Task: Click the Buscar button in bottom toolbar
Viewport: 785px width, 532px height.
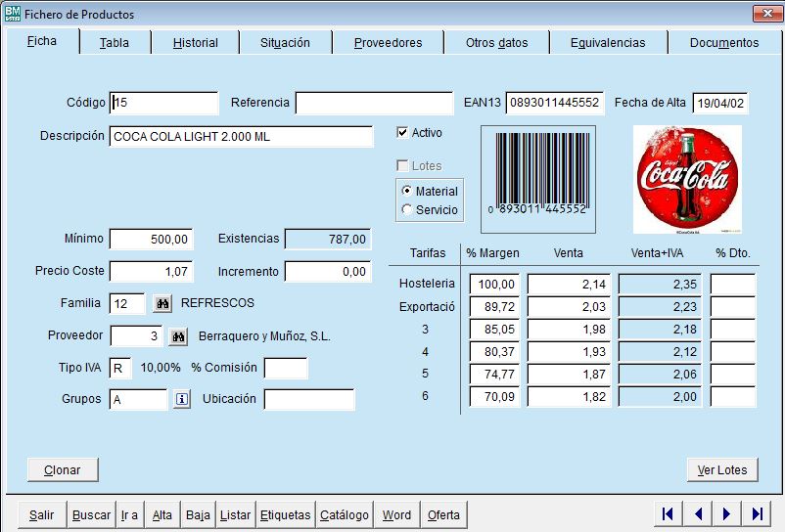Action: tap(91, 515)
